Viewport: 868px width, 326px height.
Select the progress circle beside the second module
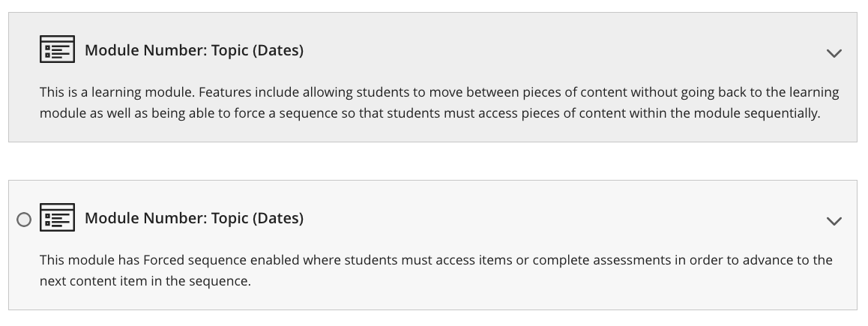(24, 220)
